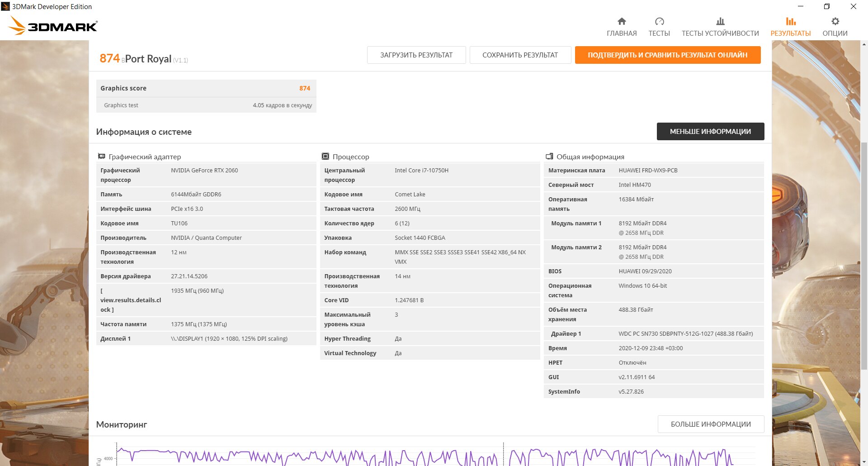
Task: Switch to the ГЛАВНАЯ tab label
Action: click(x=622, y=33)
